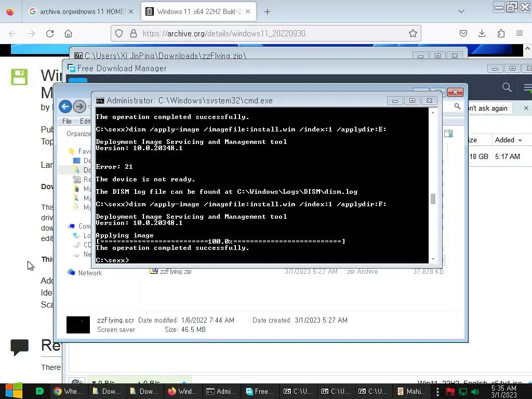Click the cmd prompt line C:\sexx>
Viewport: 532px width, 399px height.
(x=112, y=260)
